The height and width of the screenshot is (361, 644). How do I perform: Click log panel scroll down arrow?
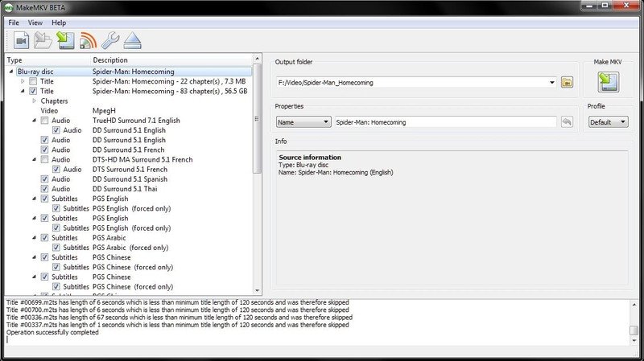(634, 340)
